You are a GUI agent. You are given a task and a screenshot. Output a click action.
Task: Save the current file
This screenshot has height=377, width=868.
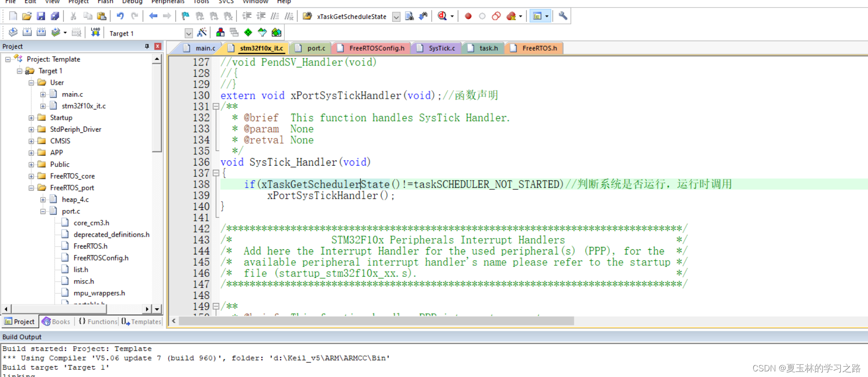[x=41, y=16]
